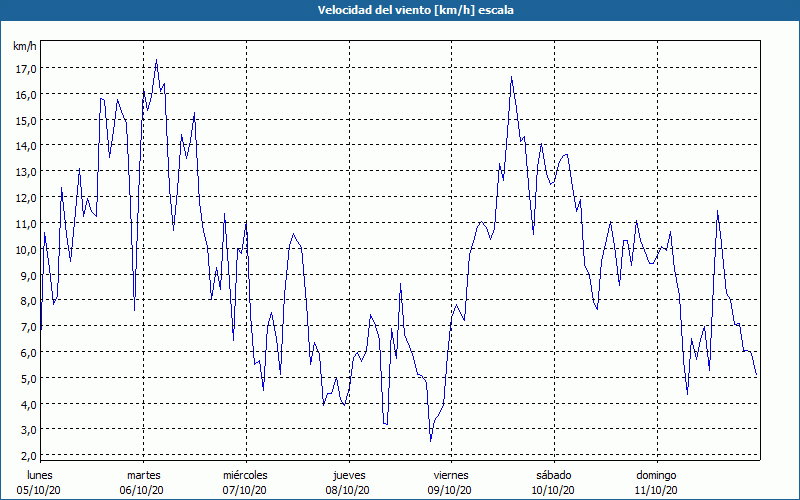
Task: Click the 10,0 y-axis value
Action: point(26,249)
